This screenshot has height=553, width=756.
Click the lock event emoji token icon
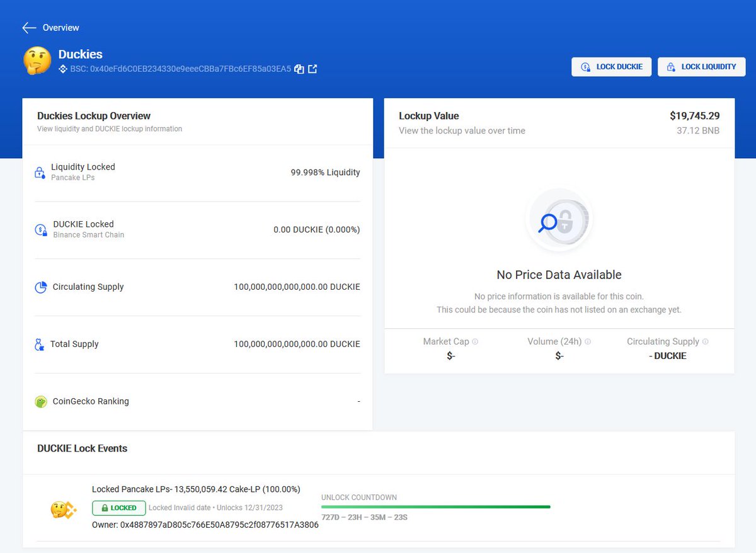coord(63,509)
